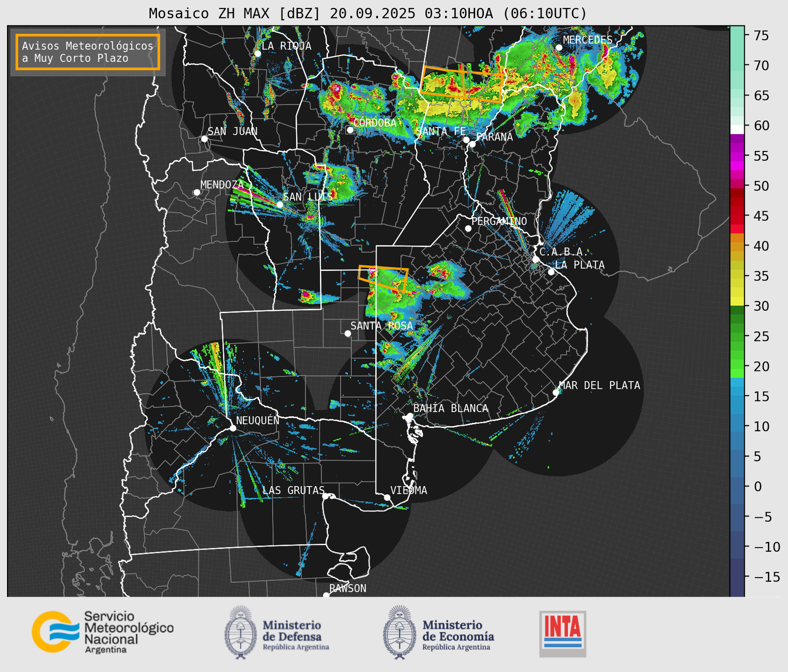Select the Santa Rosa city marker dot
Image resolution: width=788 pixels, height=672 pixels.
coord(348,333)
